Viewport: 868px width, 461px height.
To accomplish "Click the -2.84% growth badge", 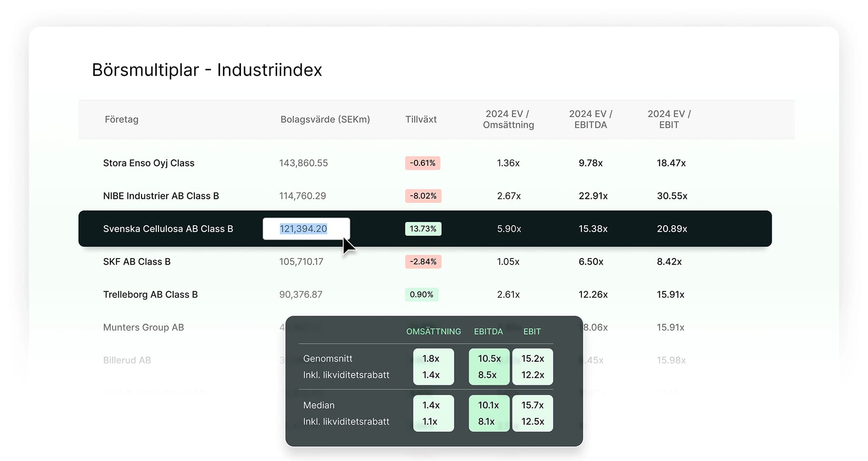I will [x=423, y=262].
